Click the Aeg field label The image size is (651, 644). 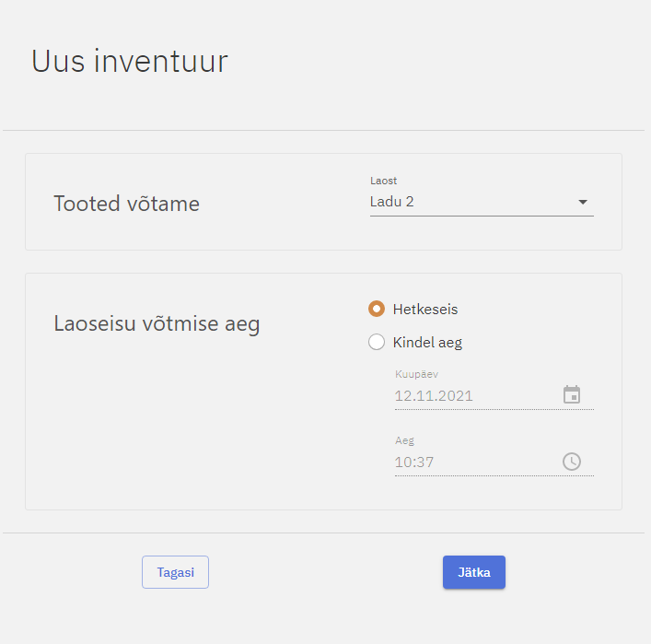click(x=404, y=440)
